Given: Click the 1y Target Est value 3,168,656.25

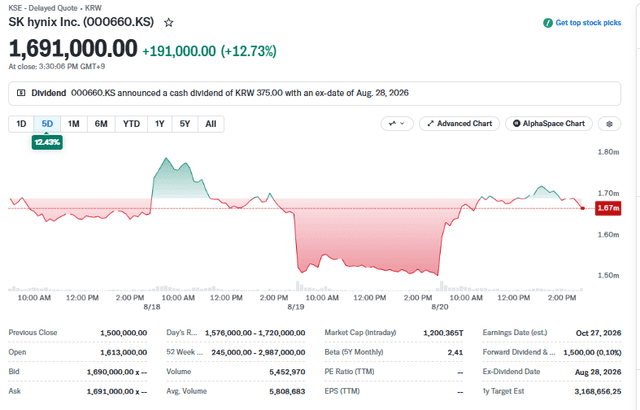Looking at the screenshot, I should (598, 392).
